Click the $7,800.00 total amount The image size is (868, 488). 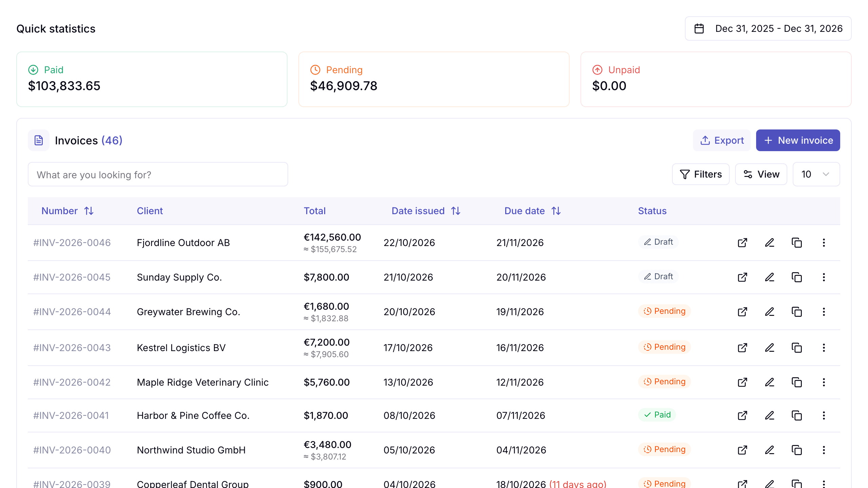point(327,277)
